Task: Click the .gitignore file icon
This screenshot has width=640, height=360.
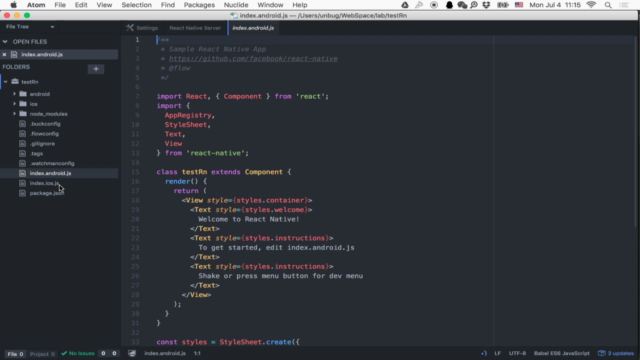Action: click(22, 144)
